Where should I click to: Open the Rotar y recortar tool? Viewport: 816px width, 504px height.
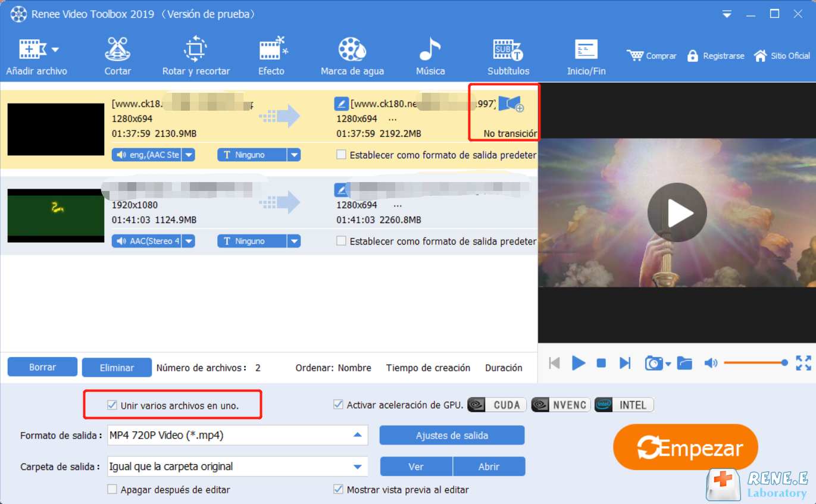[196, 57]
